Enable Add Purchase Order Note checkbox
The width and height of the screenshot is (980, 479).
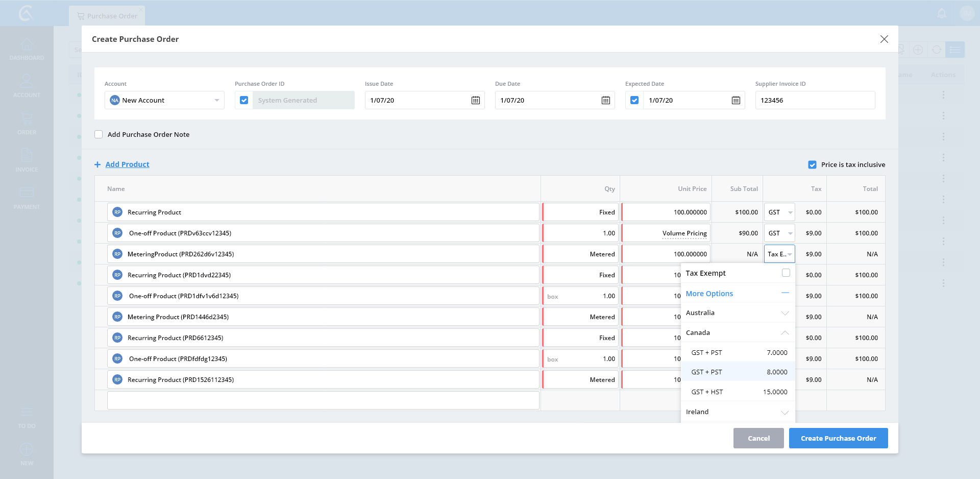99,134
